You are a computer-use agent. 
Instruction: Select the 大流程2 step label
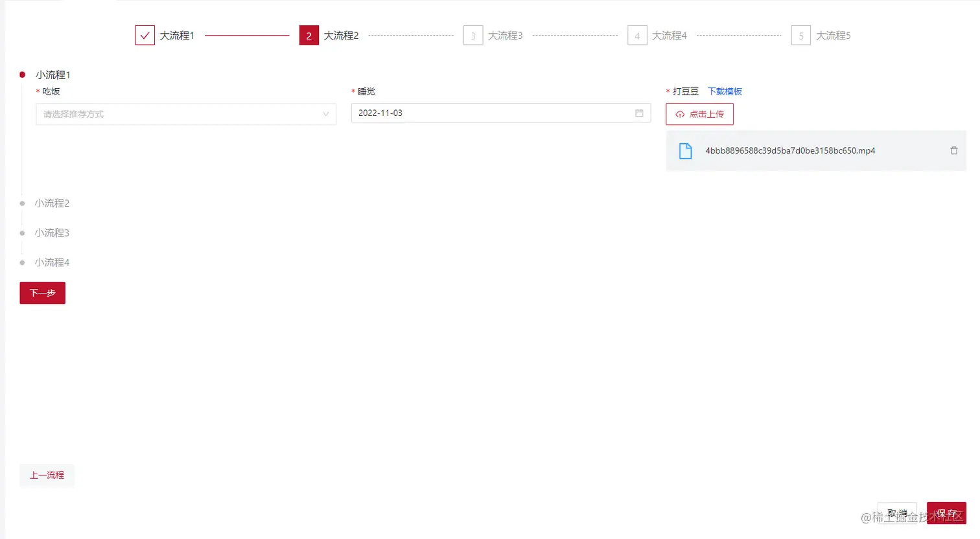point(341,36)
